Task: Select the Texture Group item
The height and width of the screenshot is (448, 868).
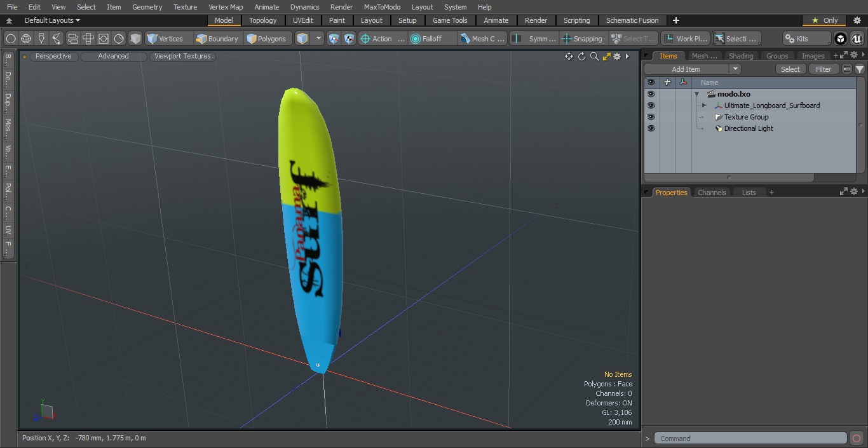Action: [x=746, y=117]
